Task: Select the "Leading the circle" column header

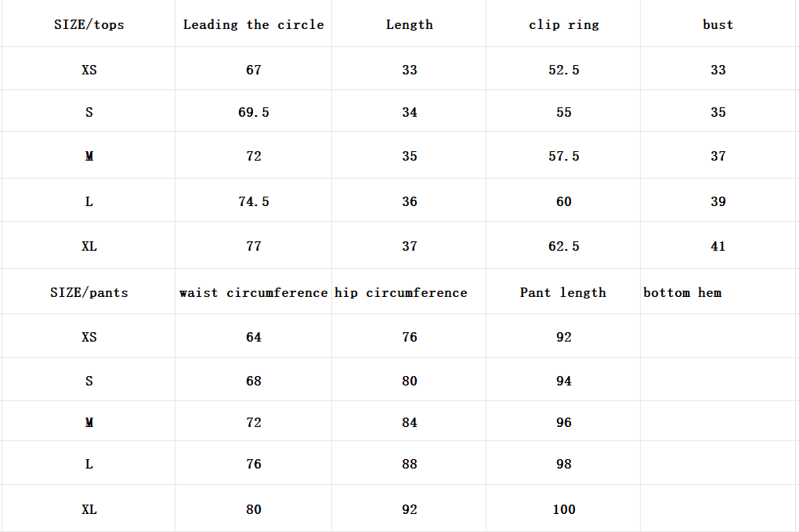Action: coord(253,24)
